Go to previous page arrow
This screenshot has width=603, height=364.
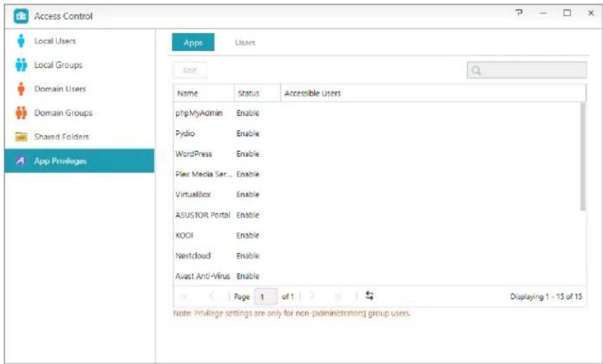coord(212,296)
